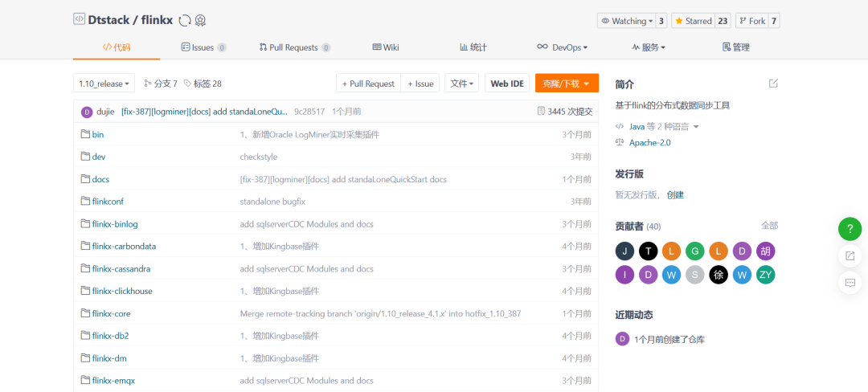868x392 pixels.
Task: Expand the DevOps menu
Action: pos(563,47)
